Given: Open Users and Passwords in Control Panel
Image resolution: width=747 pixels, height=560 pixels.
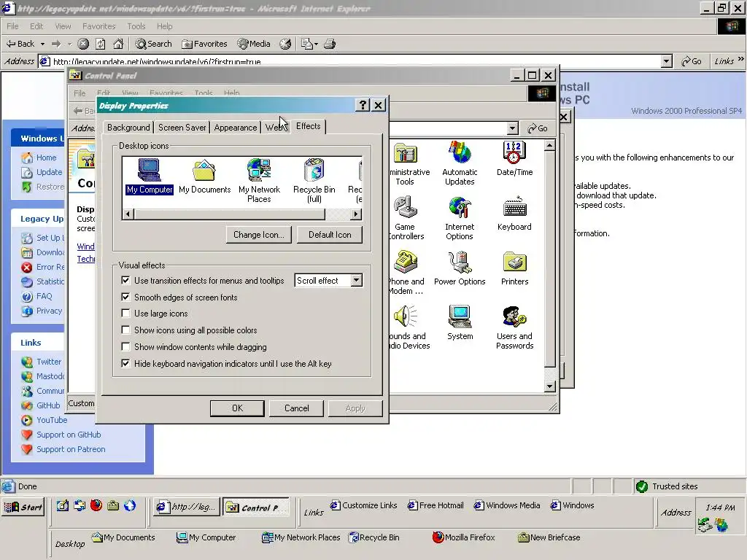Looking at the screenshot, I should (x=514, y=327).
